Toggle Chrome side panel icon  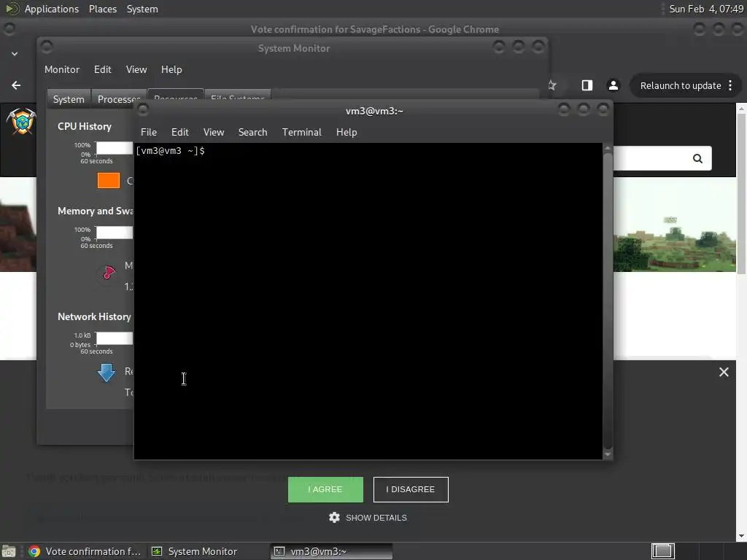pos(587,86)
